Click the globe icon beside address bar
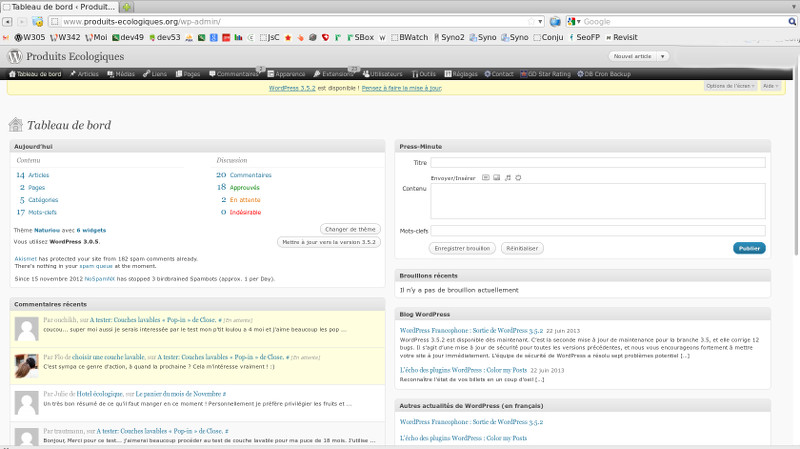The image size is (800, 449). (x=555, y=21)
